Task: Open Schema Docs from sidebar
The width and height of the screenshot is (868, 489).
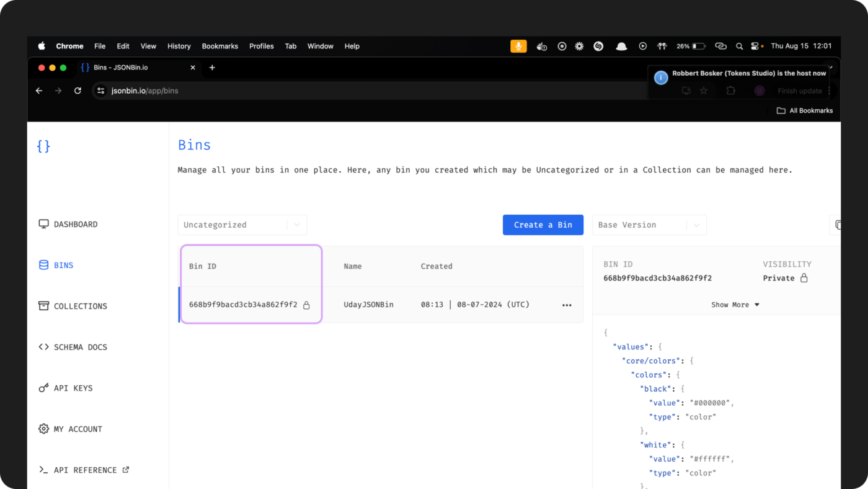Action: (x=73, y=347)
